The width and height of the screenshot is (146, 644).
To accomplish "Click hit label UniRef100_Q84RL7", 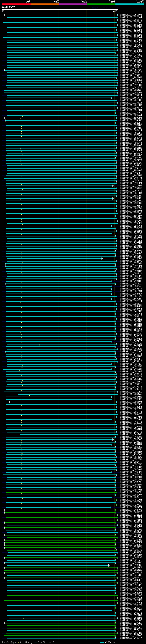I will [131, 294].
